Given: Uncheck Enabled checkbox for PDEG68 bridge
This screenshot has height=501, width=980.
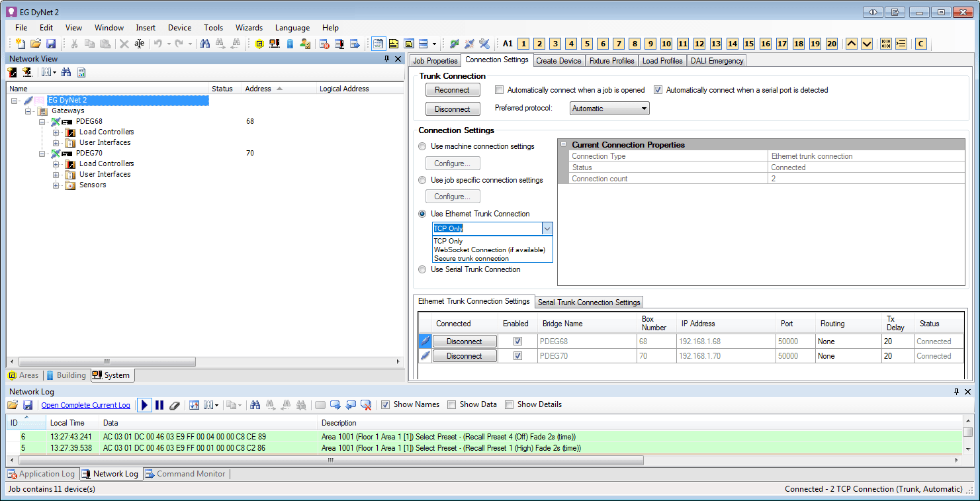Looking at the screenshot, I should (x=518, y=342).
